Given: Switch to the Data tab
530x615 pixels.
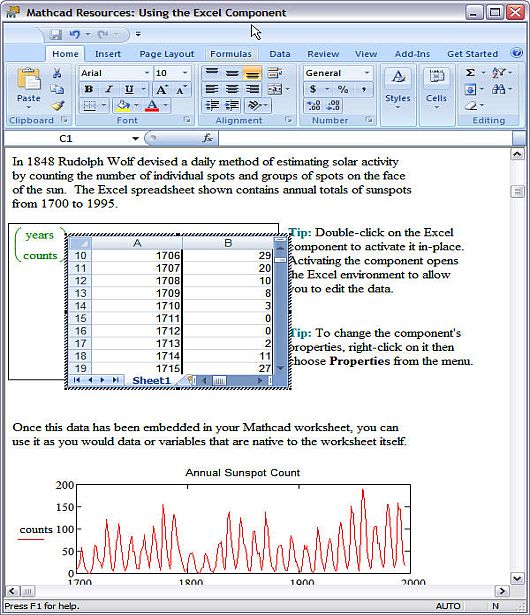Looking at the screenshot, I should click(x=280, y=54).
